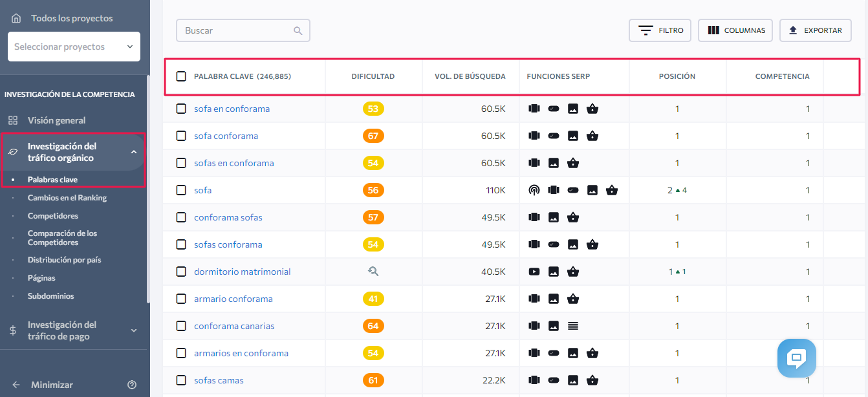
Task: Click the basket icon in sofas camas row
Action: [x=592, y=380]
